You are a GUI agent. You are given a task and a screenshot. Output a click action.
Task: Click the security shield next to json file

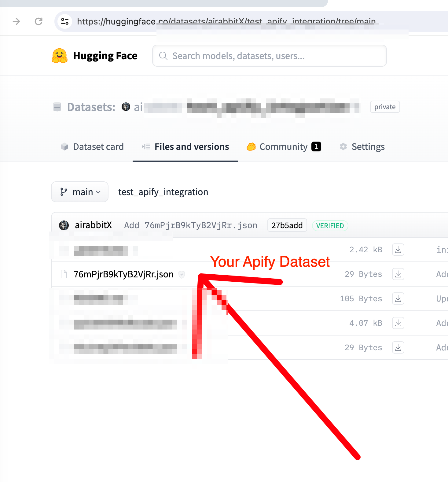(x=182, y=274)
